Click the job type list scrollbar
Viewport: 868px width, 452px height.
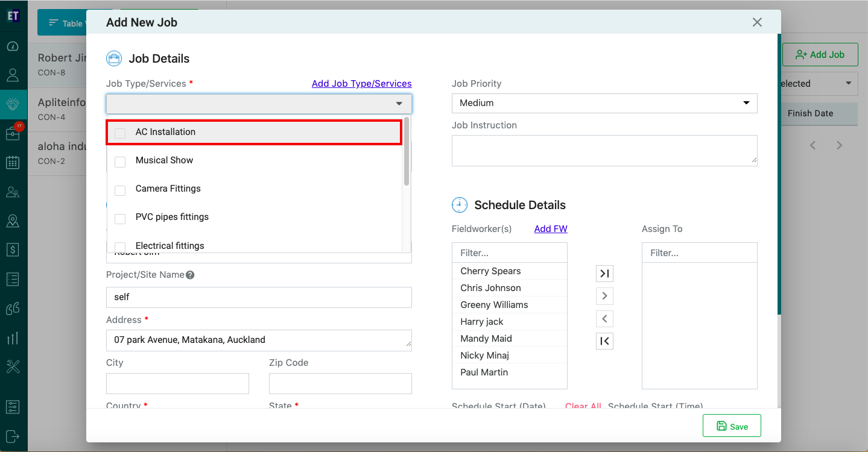(x=407, y=151)
